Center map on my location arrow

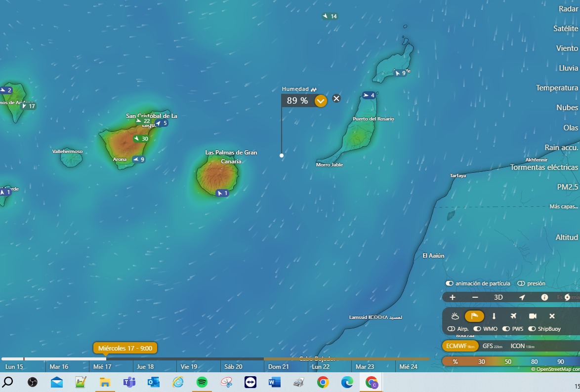[x=522, y=297]
